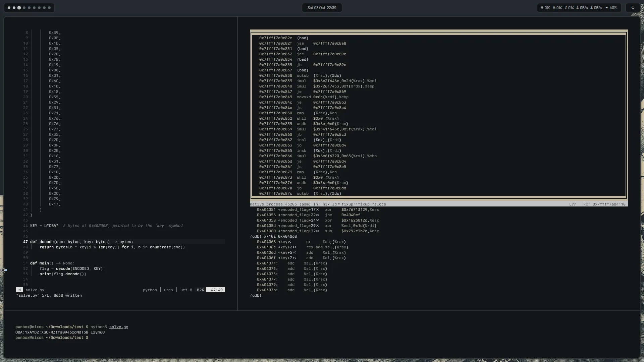Click the volume speaker icon showing 40%

pos(607,8)
